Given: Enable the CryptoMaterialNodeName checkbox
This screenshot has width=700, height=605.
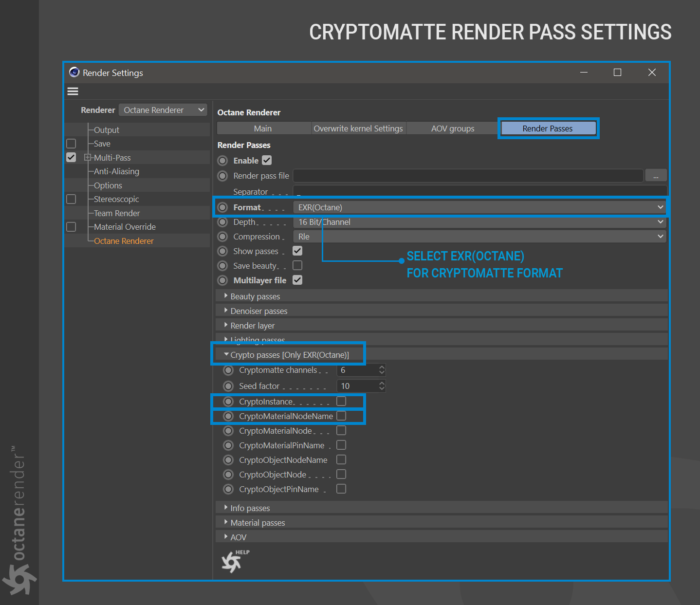Looking at the screenshot, I should [341, 416].
